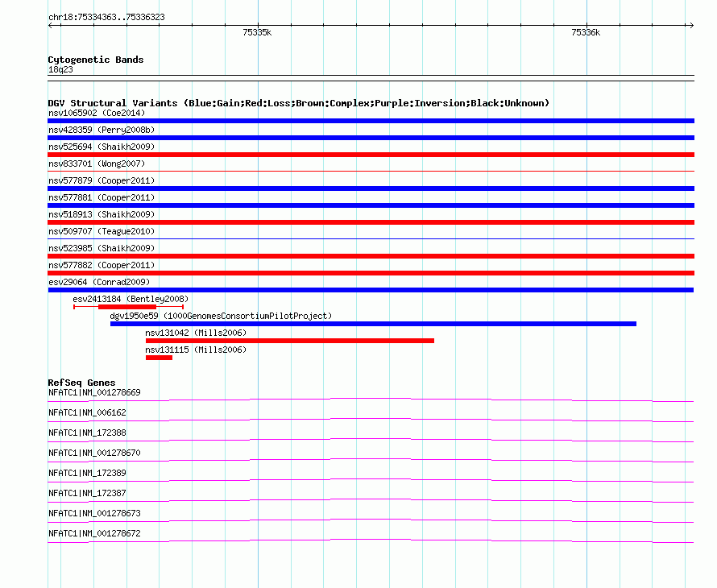The height and width of the screenshot is (588, 717).
Task: Click the red nsv131042 loss bar
Action: point(290,341)
